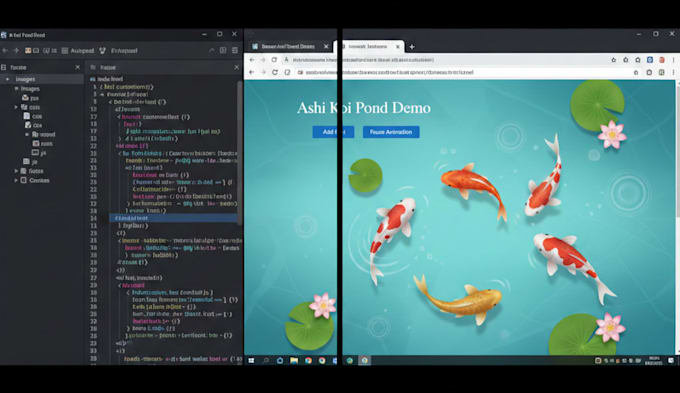Viewport: 680px width, 393px height.
Task: Expand the Cookies node in the file tree
Action: 16,180
